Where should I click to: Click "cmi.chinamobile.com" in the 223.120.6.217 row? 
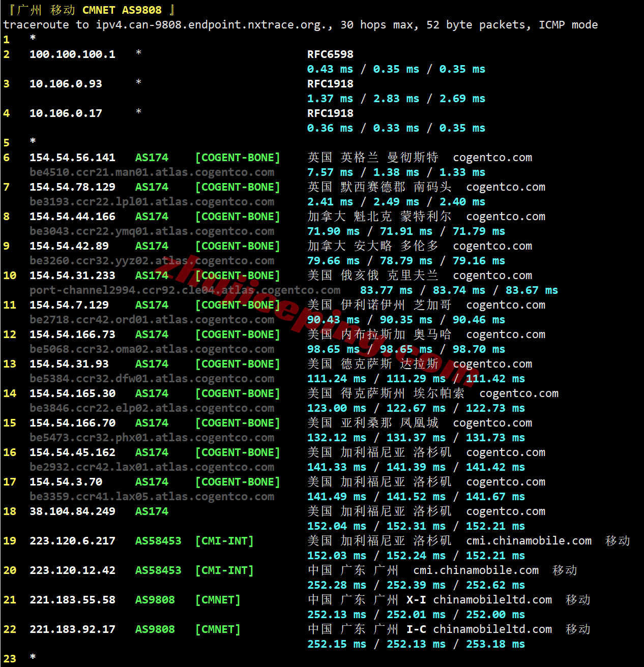pos(529,541)
